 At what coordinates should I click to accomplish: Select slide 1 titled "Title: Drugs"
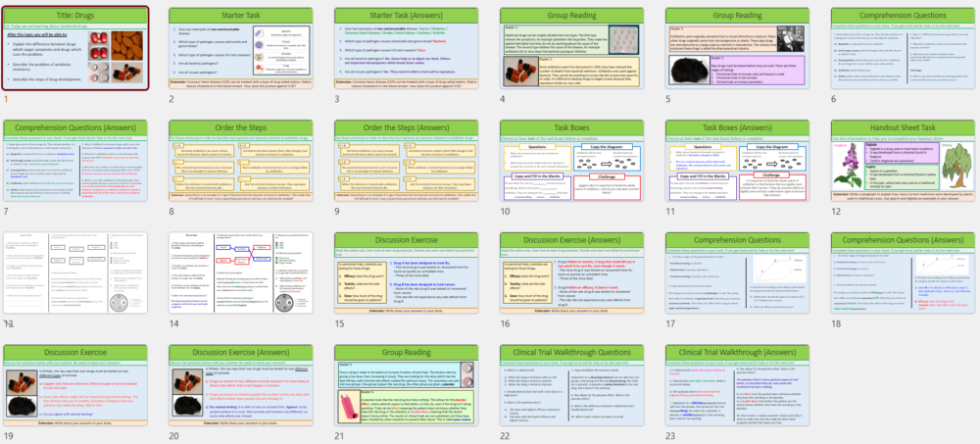click(x=75, y=48)
